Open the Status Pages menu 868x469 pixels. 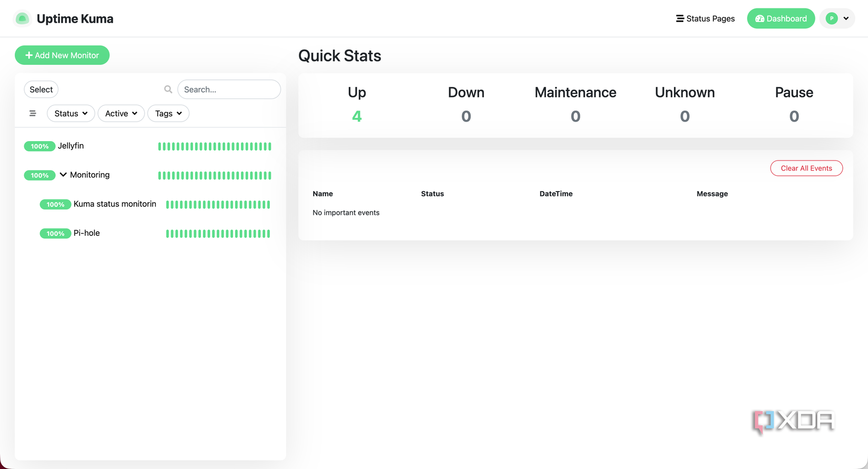pos(705,18)
